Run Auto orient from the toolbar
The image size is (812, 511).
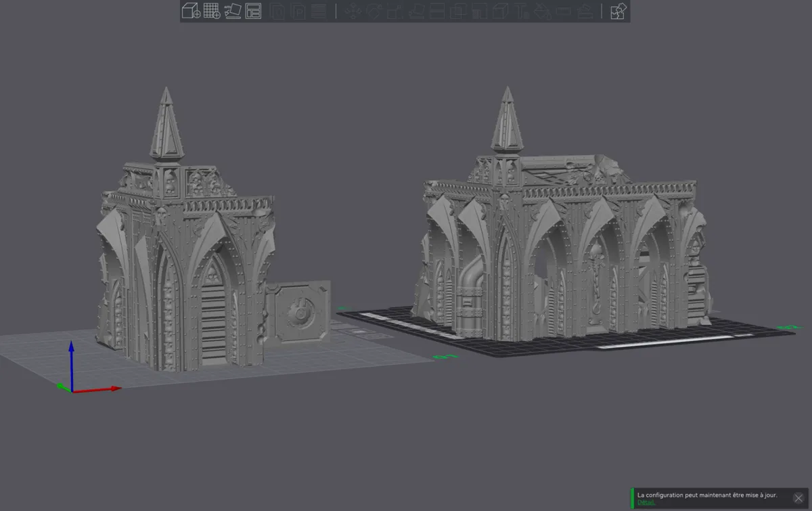233,11
